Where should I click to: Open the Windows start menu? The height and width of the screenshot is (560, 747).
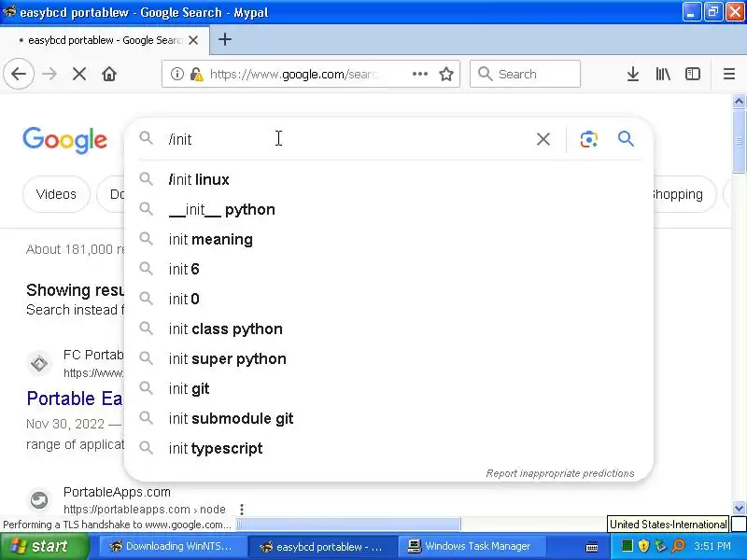44,546
